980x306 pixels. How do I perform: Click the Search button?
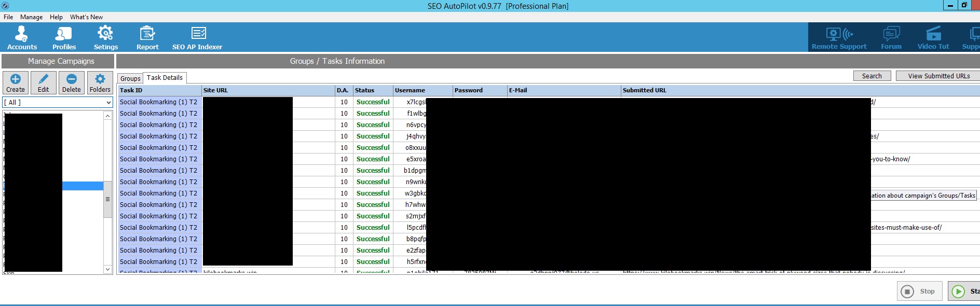point(872,76)
